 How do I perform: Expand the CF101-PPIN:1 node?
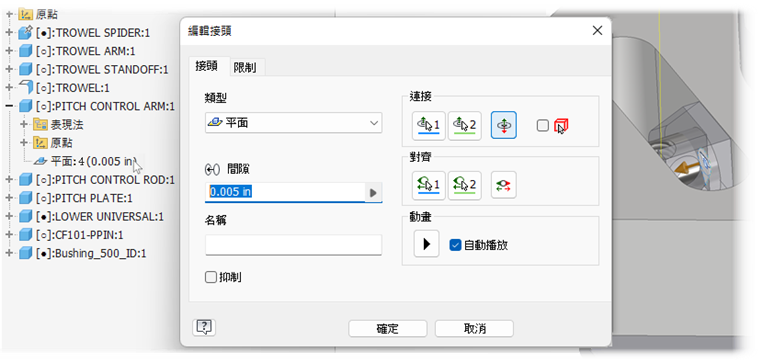pyautogui.click(x=9, y=235)
